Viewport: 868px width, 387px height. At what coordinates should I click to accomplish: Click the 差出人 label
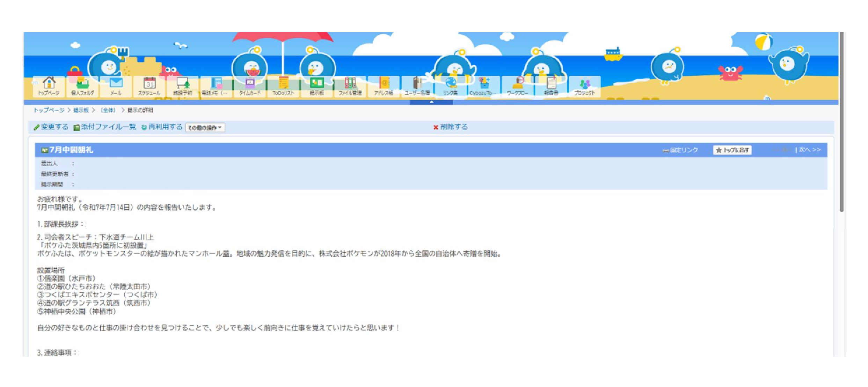(49, 163)
